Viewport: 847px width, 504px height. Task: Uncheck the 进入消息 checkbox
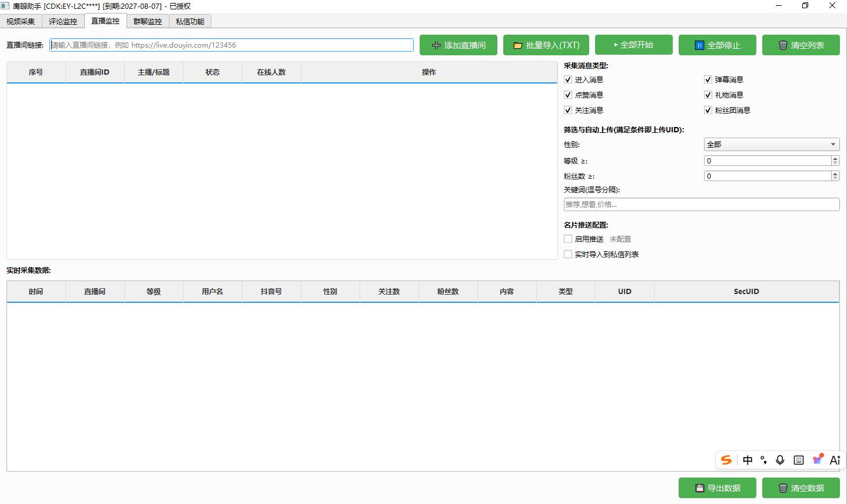click(x=568, y=79)
